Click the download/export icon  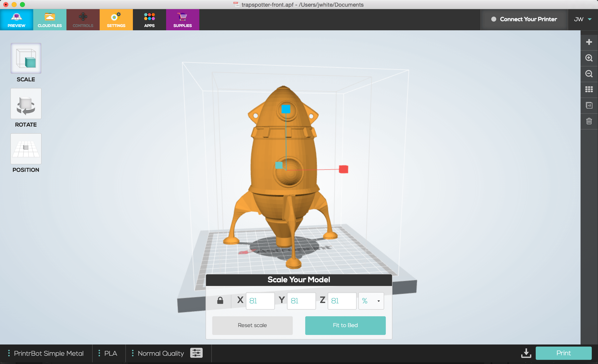point(526,353)
